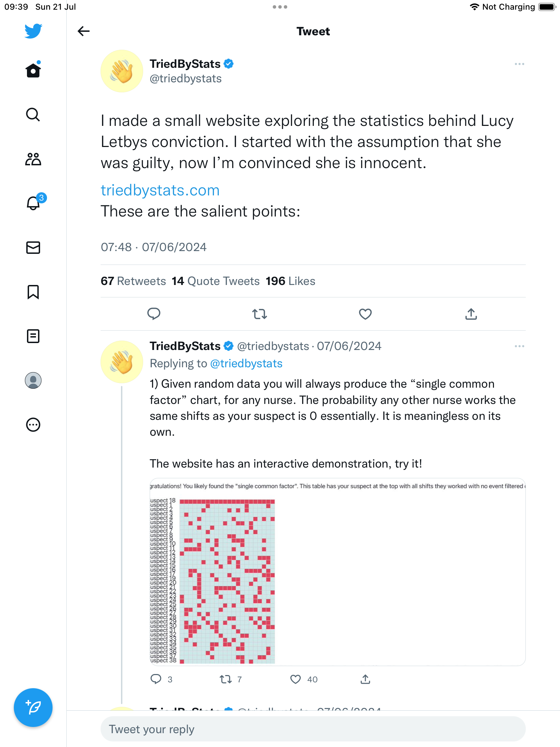
Task: Tap the Tweet your reply field
Action: click(313, 729)
